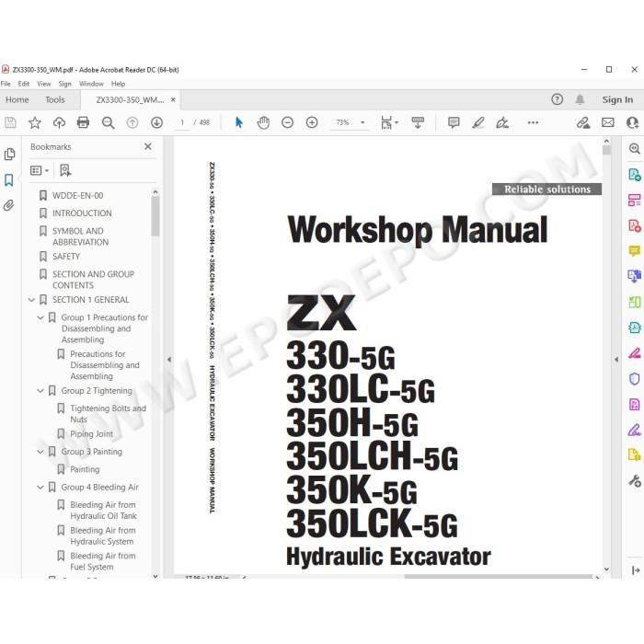Add a sticky note comment
This screenshot has height=644, width=644.
[454, 122]
